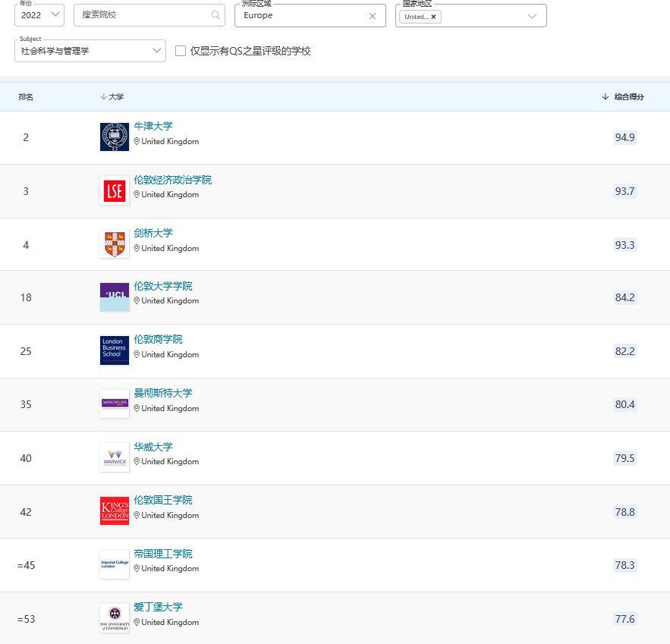The image size is (670, 644).
Task: Click the location pin under 剑桥大学
Action: pyautogui.click(x=137, y=248)
